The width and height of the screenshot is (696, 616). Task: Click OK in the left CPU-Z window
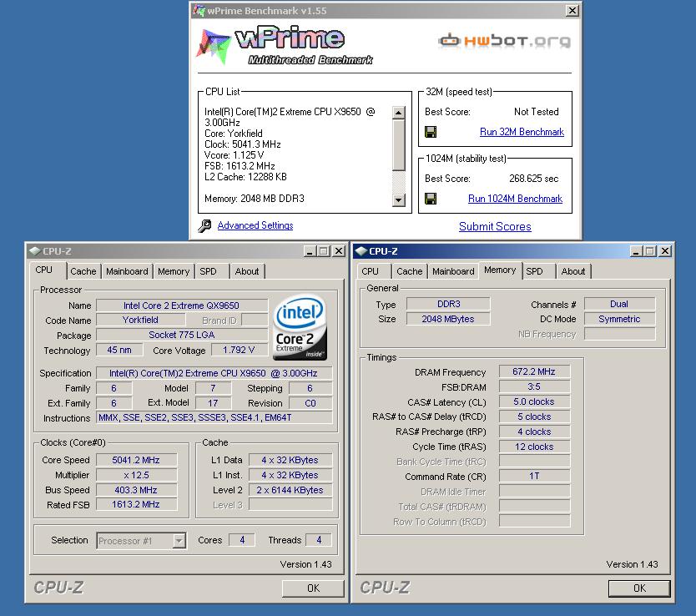313,588
